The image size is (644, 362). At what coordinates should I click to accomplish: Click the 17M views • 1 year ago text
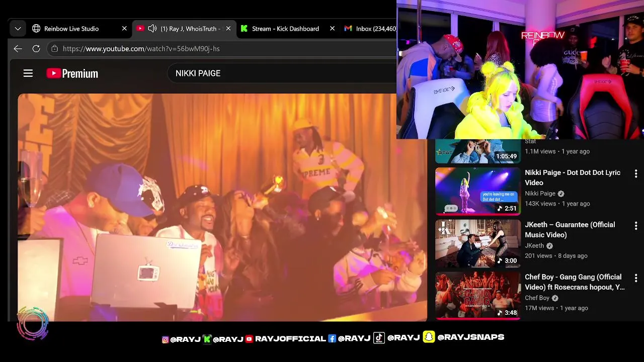click(x=556, y=308)
